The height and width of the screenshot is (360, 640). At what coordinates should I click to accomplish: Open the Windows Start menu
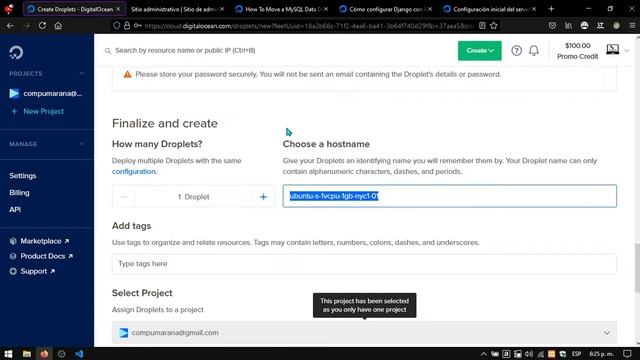[8, 353]
